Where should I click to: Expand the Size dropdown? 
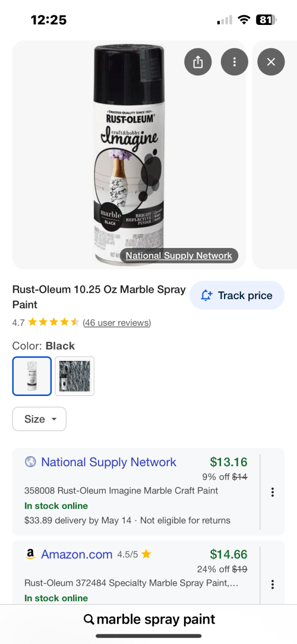39,419
